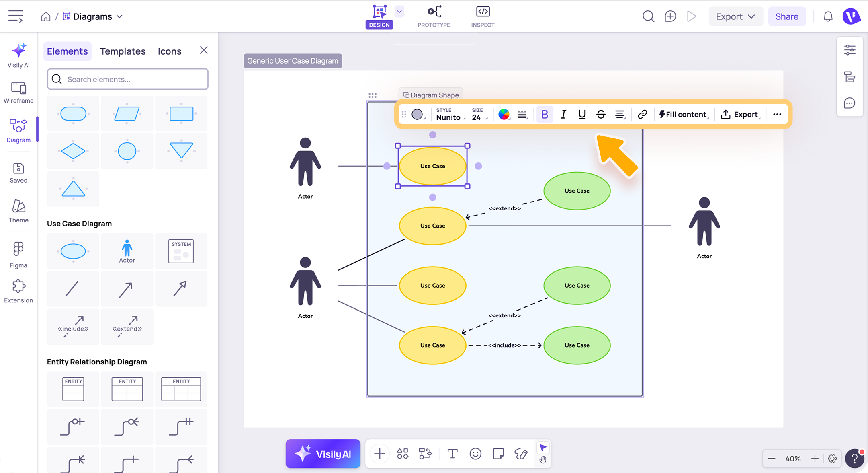Zoom in with plus button
The width and height of the screenshot is (868, 473).
pyautogui.click(x=815, y=459)
